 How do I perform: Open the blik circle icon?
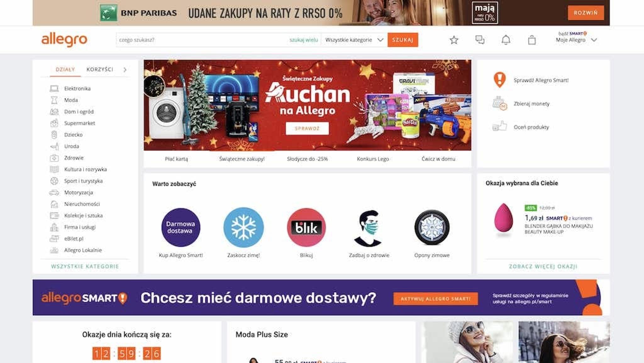tap(306, 227)
